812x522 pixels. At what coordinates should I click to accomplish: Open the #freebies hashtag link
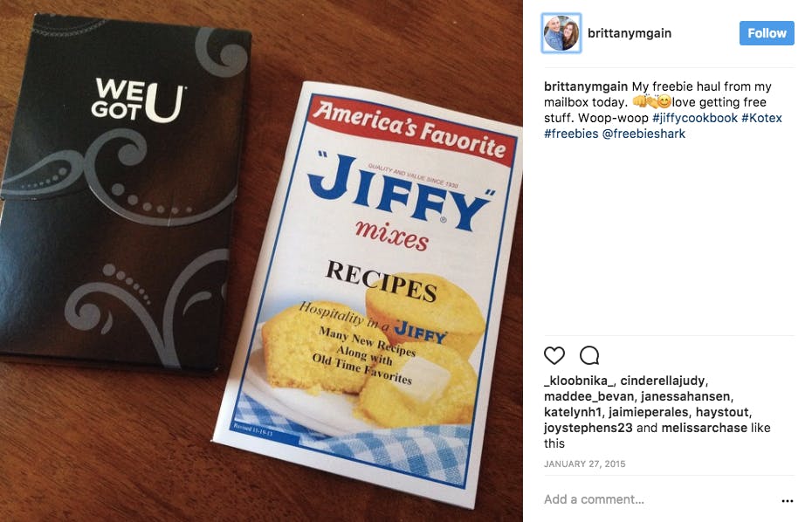(571, 134)
